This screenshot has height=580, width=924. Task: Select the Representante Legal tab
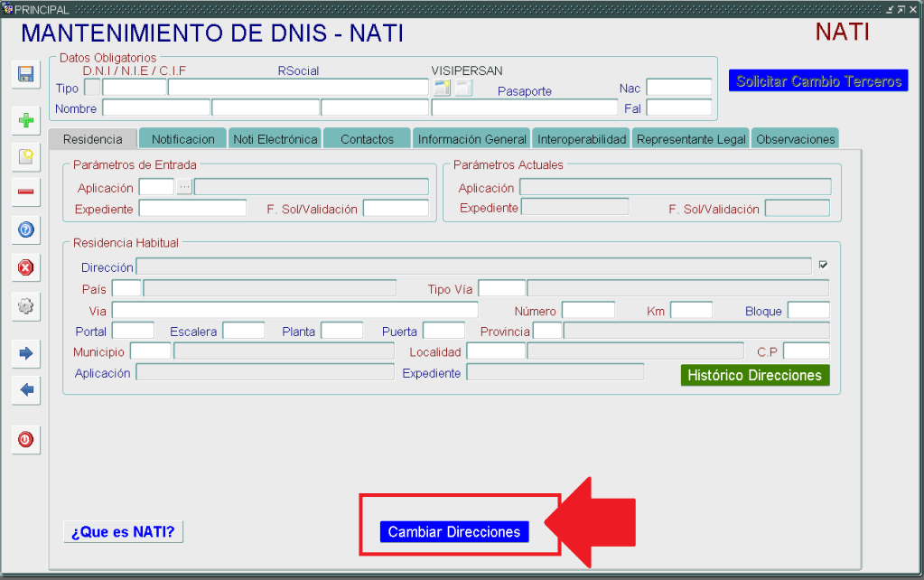(x=690, y=139)
